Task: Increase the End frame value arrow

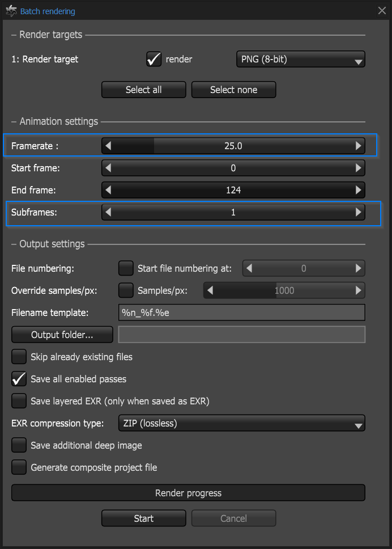Action: pos(358,190)
